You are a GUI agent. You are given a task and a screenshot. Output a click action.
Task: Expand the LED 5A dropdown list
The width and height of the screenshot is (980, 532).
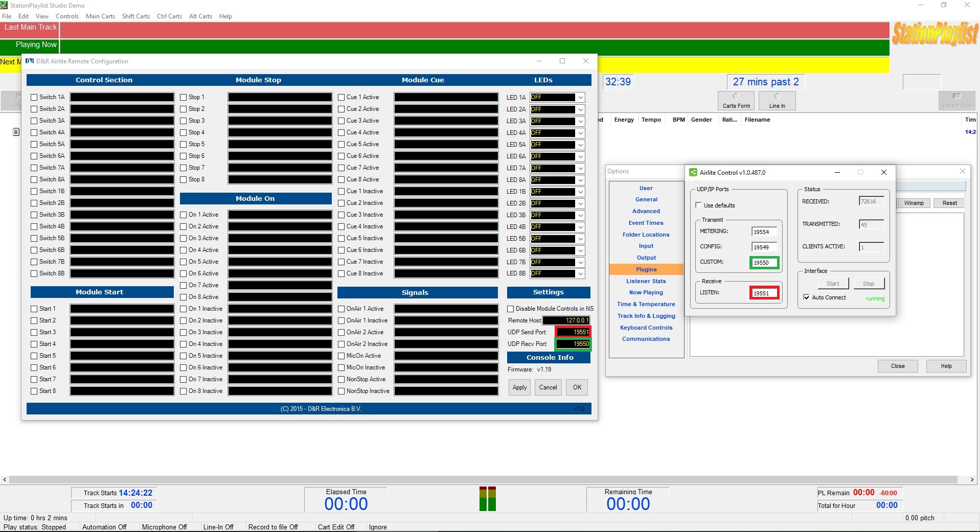pos(580,145)
